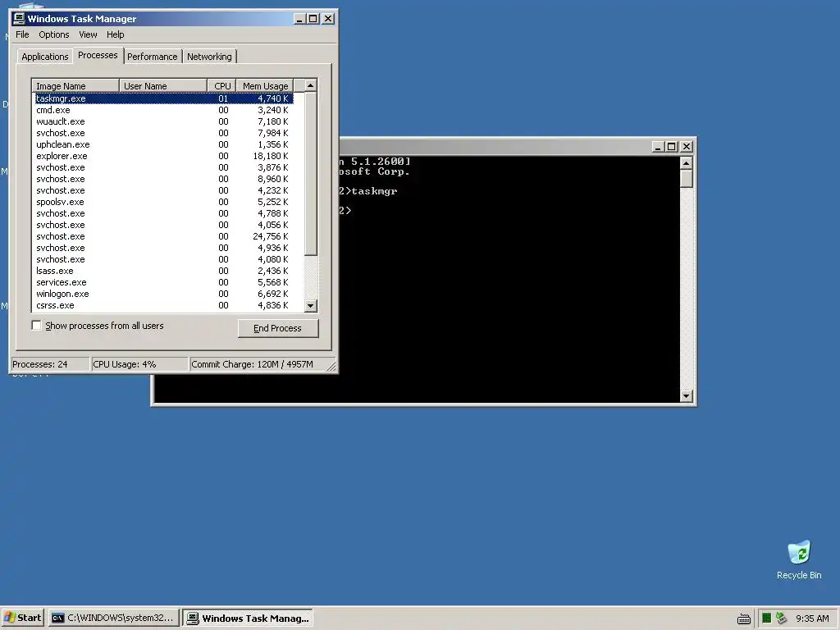Open the Help menu
Viewport: 840px width, 630px height.
(115, 34)
